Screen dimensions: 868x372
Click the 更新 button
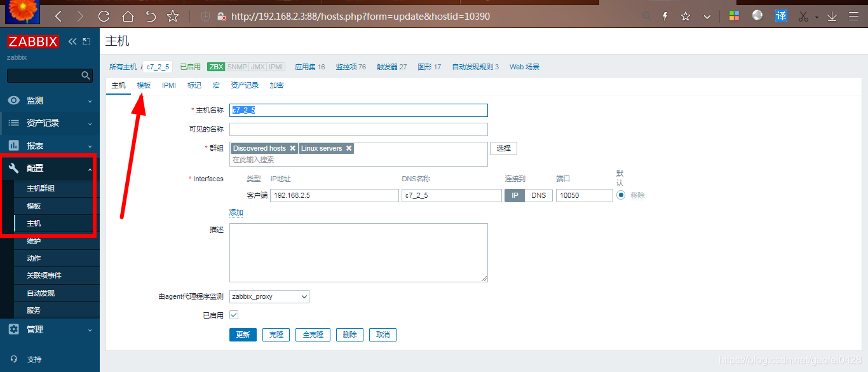coord(243,334)
